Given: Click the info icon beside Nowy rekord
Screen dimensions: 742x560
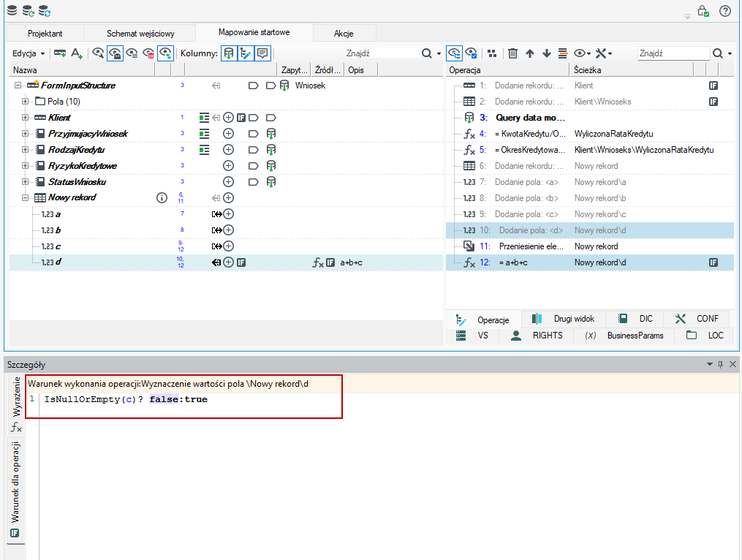Looking at the screenshot, I should tap(162, 198).
